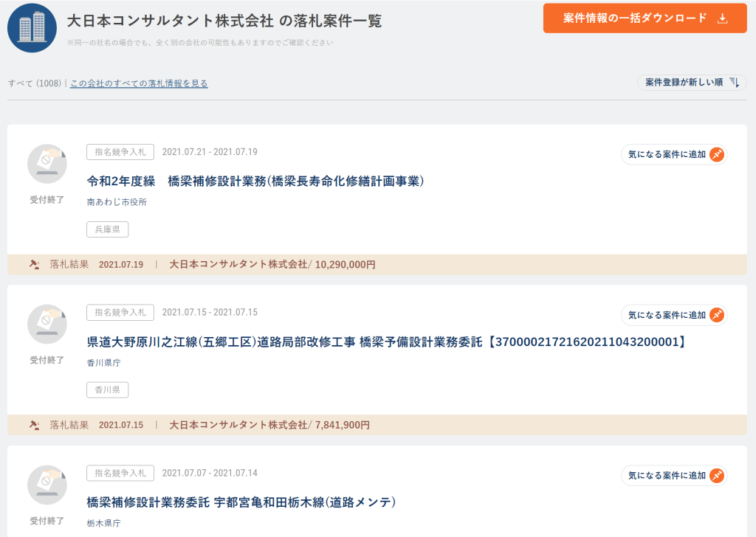This screenshot has width=756, height=537.
Task: Select the 香川県 prefecture tag
Action: pos(108,389)
